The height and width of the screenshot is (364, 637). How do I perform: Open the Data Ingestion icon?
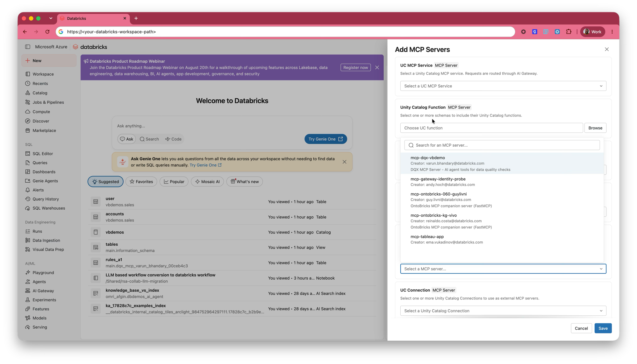28,240
